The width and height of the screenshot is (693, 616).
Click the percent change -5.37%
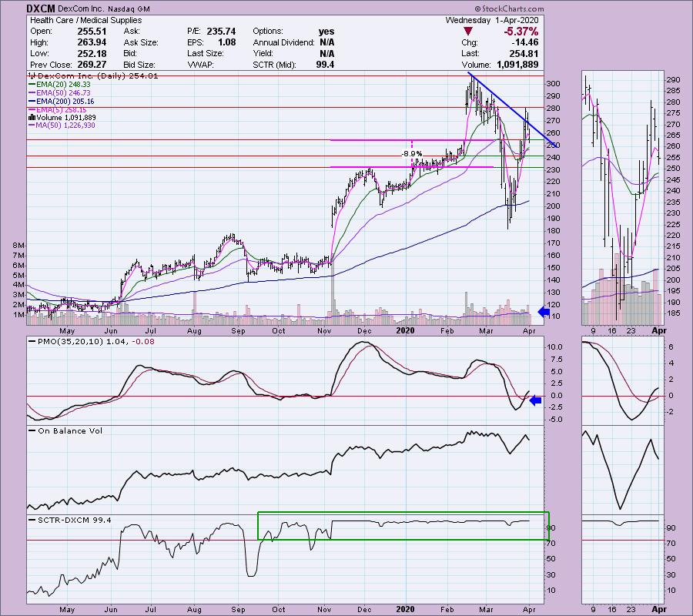[521, 32]
